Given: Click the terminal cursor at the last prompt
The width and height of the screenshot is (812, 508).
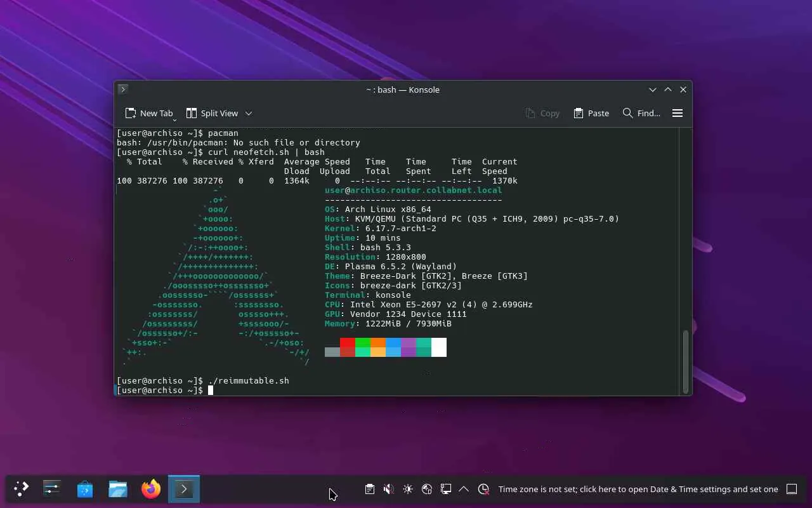Looking at the screenshot, I should pos(211,390).
